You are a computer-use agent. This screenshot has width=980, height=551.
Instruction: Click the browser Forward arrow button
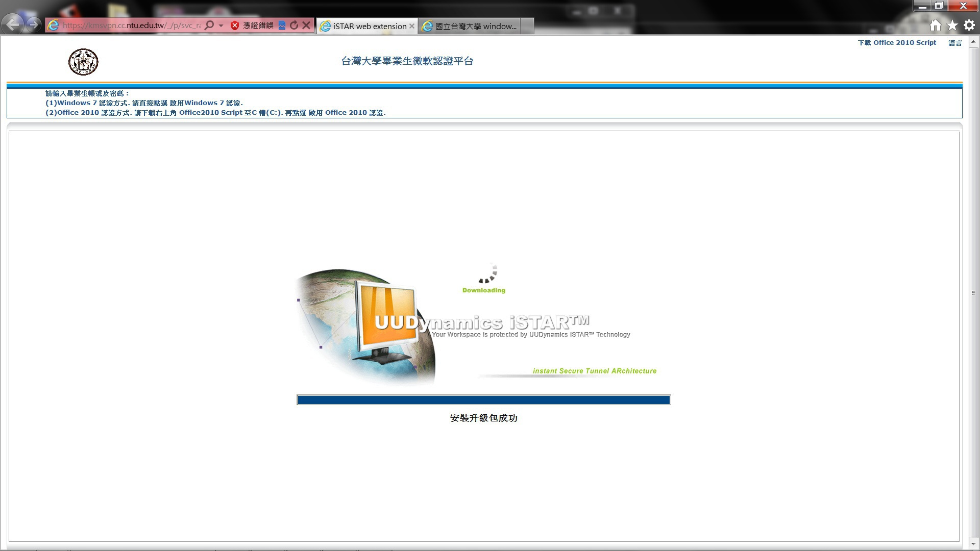[x=34, y=24]
